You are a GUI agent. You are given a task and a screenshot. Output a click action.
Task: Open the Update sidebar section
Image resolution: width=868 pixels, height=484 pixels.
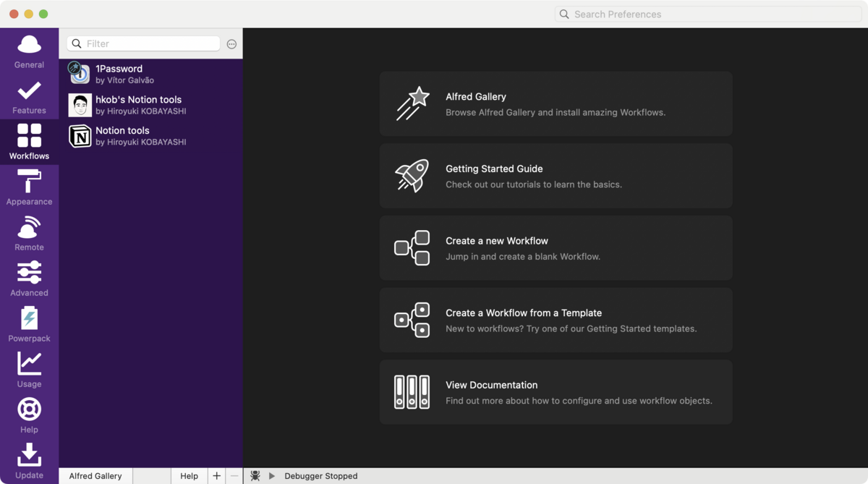(29, 462)
